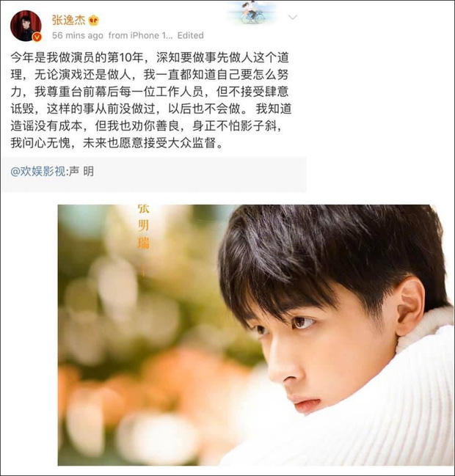This screenshot has width=455, height=476.
Task: Click the orange V verified badge
Action: click(x=37, y=37)
